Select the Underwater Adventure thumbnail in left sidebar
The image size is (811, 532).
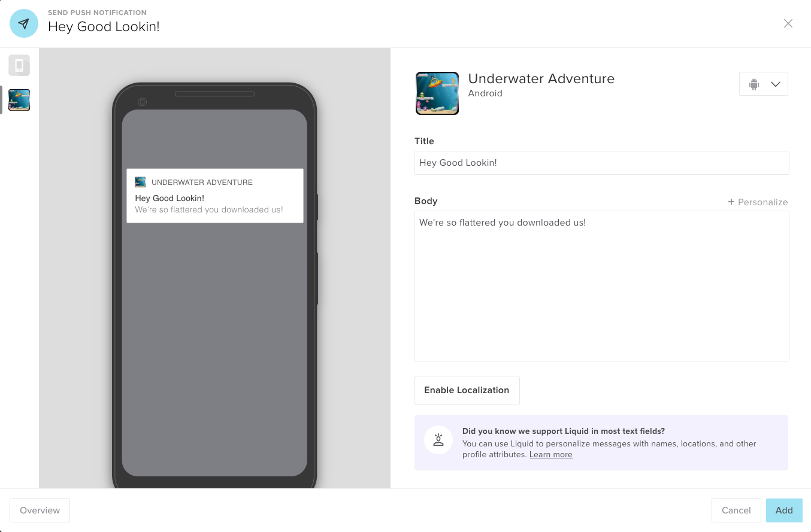(x=19, y=100)
